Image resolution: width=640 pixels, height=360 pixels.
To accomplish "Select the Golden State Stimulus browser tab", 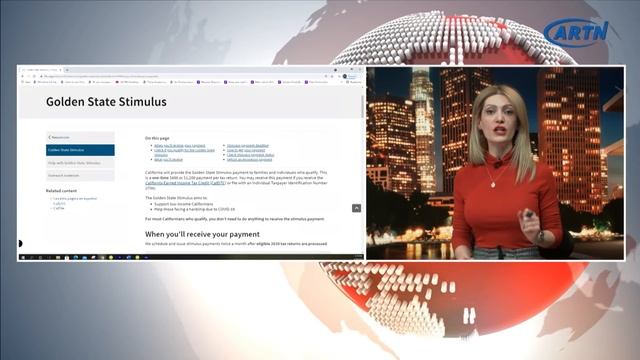I will click(x=41, y=70).
